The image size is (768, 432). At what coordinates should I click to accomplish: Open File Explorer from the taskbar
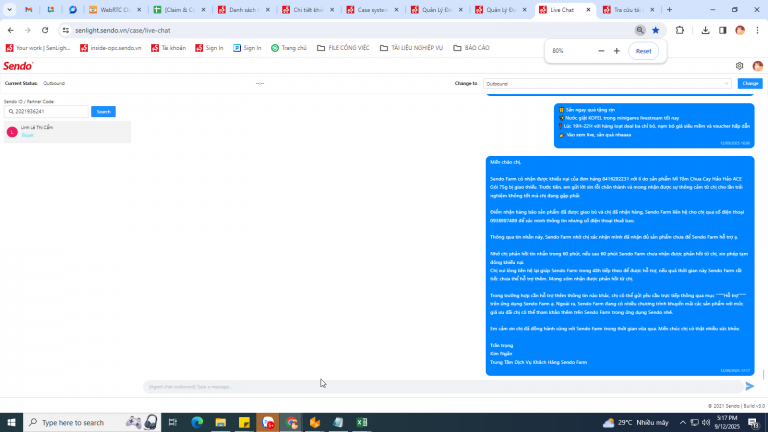tap(220, 422)
